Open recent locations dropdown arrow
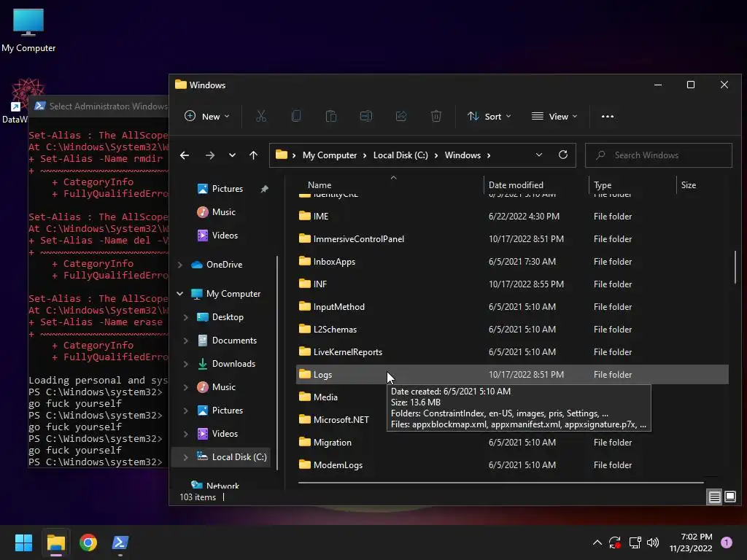Image resolution: width=747 pixels, height=560 pixels. coord(232,155)
